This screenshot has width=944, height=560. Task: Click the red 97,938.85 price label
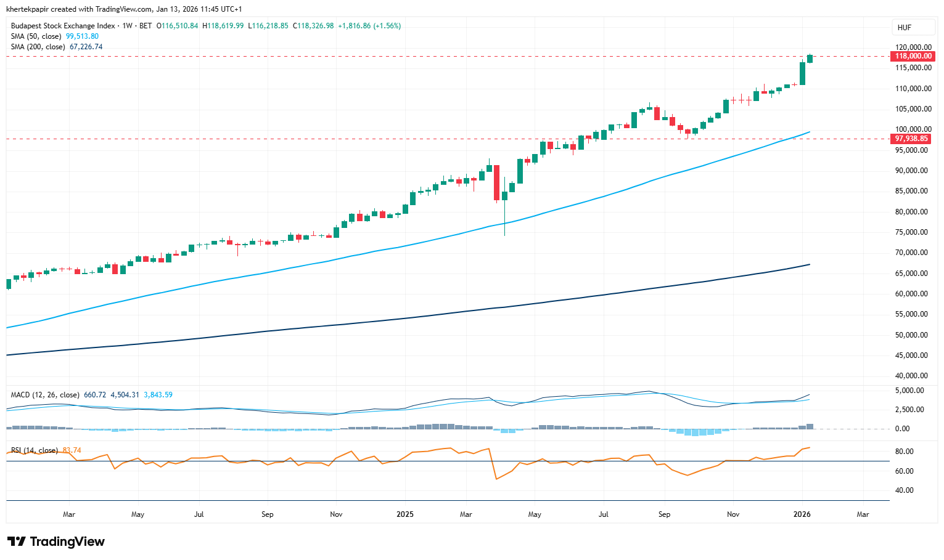point(911,139)
